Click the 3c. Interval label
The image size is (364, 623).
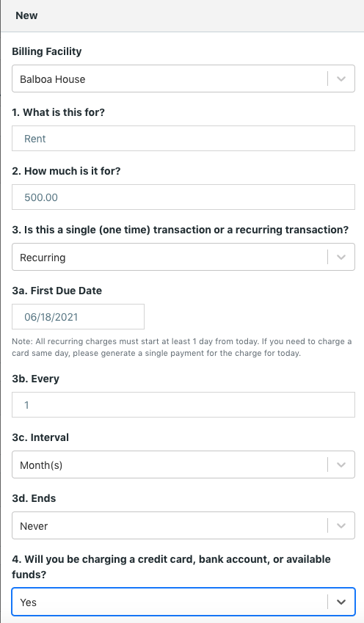(x=40, y=437)
